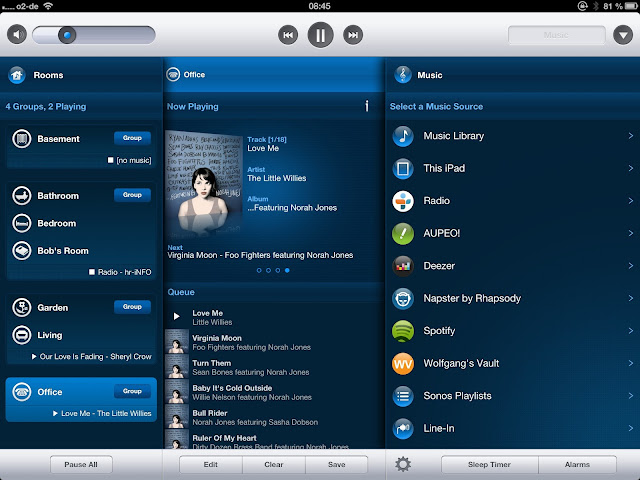
Task: Mute using the speaker volume icon
Action: 17,35
